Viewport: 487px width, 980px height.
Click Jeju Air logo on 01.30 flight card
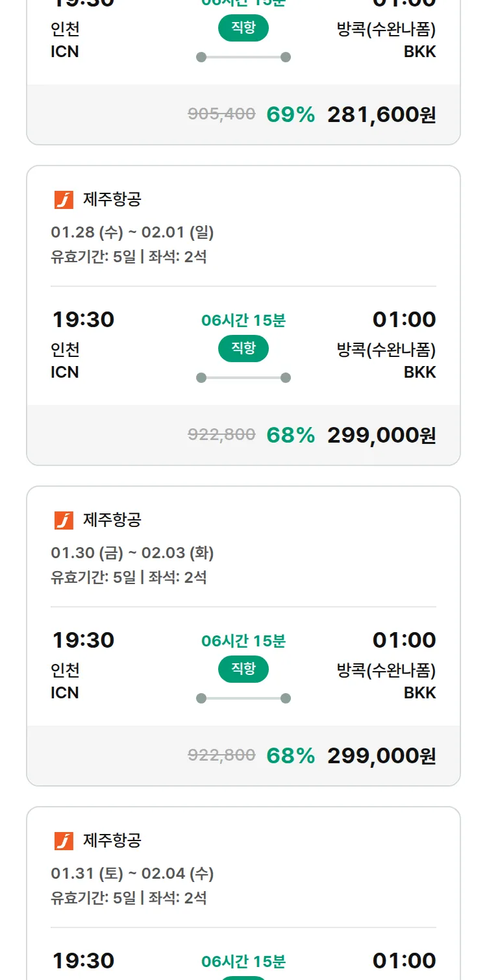click(x=64, y=520)
